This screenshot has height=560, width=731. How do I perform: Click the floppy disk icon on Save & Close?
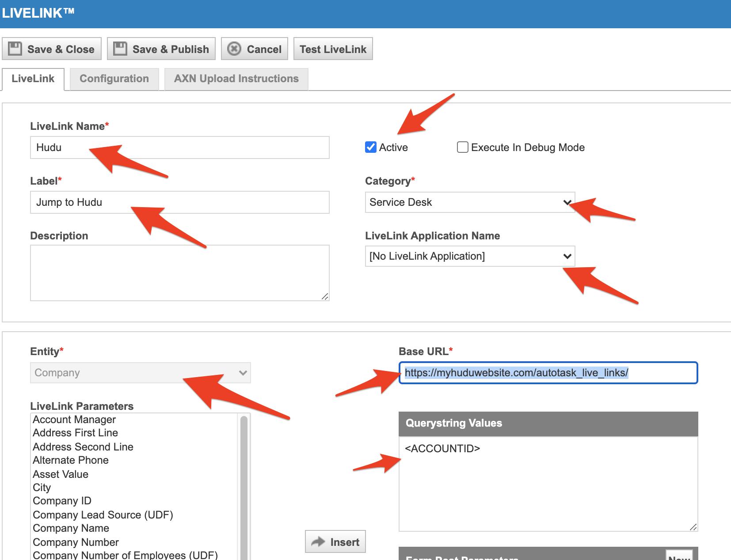(15, 49)
